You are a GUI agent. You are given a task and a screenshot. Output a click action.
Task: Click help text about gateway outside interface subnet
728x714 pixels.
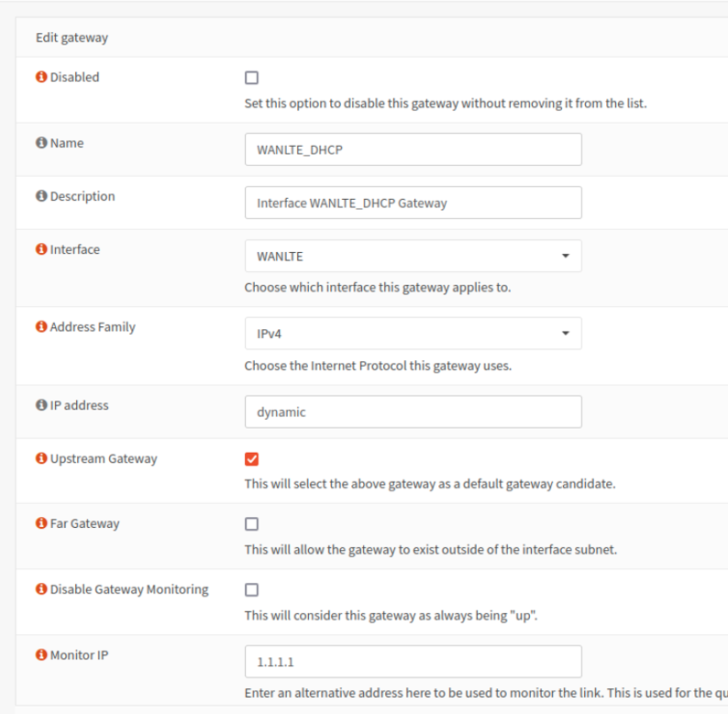click(x=431, y=550)
